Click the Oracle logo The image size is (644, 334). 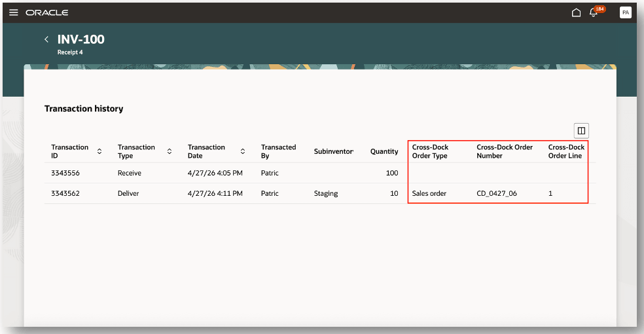point(47,12)
